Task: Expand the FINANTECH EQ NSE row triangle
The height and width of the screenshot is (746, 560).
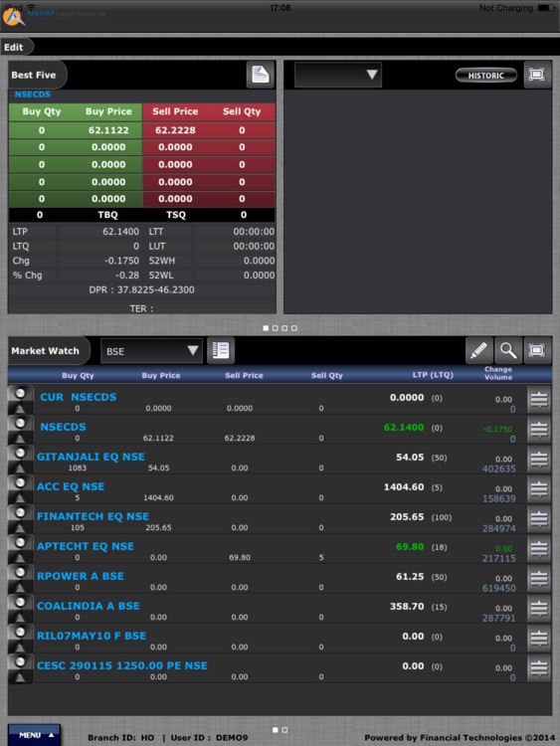Action: pos(20,527)
